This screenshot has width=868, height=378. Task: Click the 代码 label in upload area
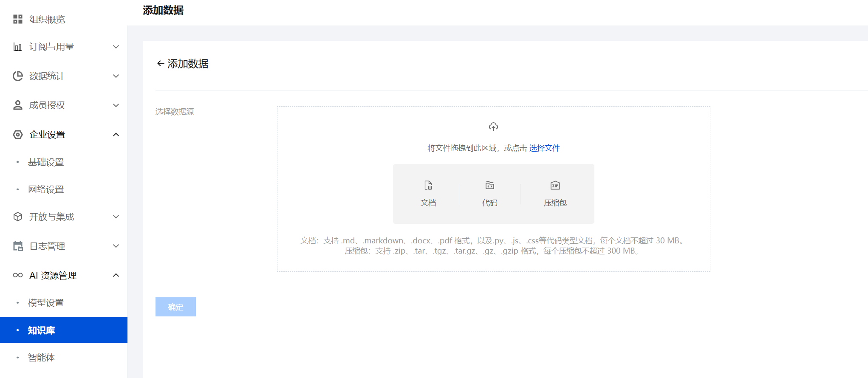[x=490, y=203]
